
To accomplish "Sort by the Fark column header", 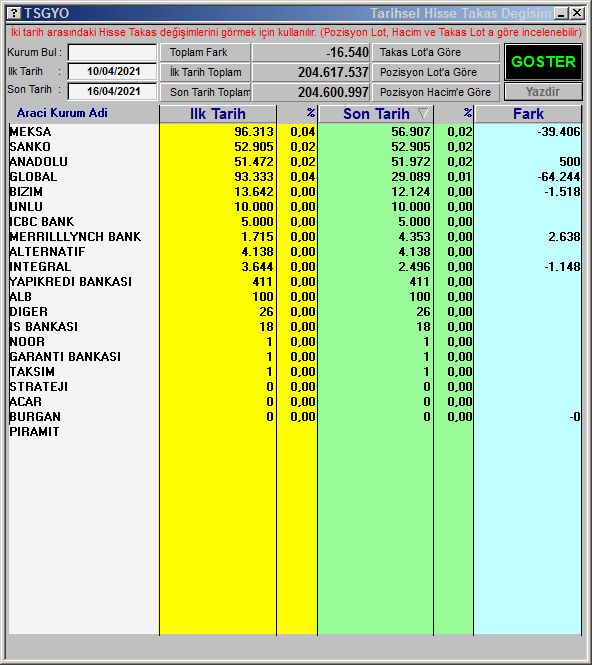I will coord(528,114).
